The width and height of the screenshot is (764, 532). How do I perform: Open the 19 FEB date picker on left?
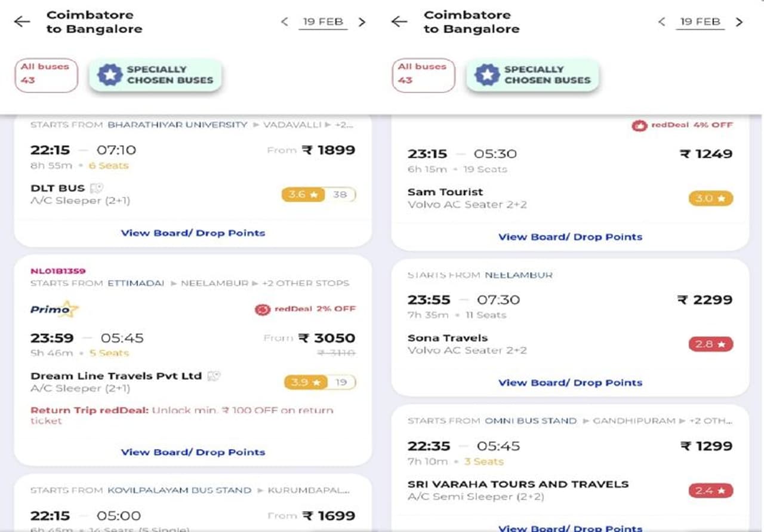[x=323, y=22]
